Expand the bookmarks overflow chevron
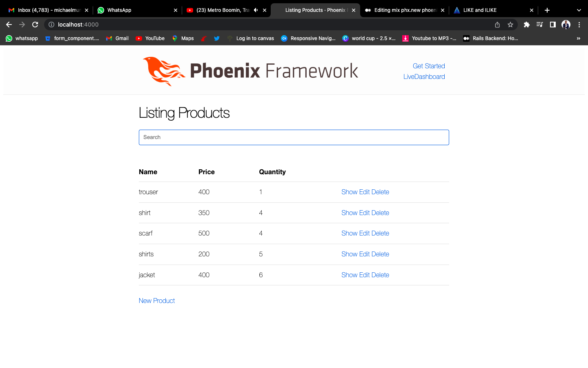588x368 pixels. coord(578,38)
